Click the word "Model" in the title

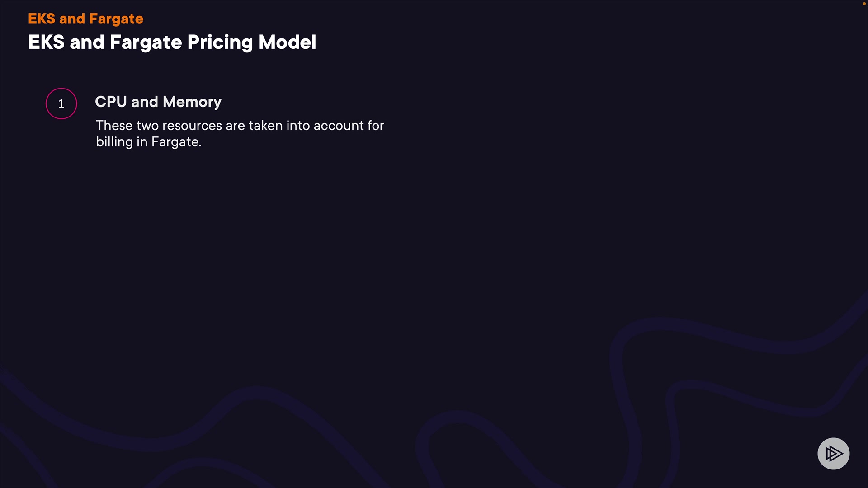pos(287,42)
